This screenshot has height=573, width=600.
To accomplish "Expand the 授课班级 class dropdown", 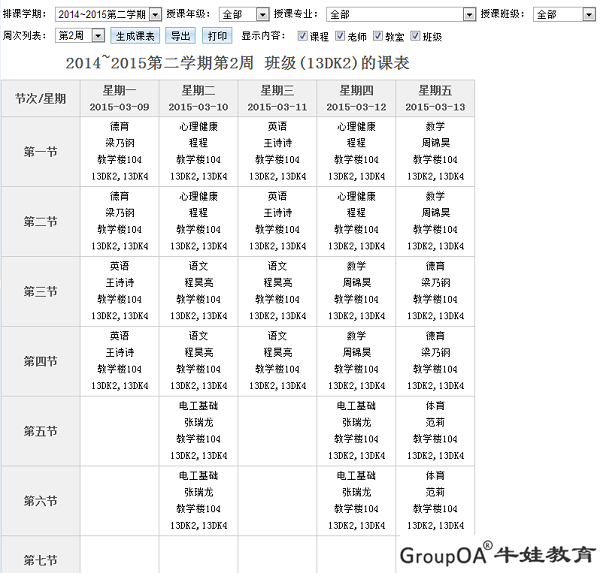I will pos(564,15).
